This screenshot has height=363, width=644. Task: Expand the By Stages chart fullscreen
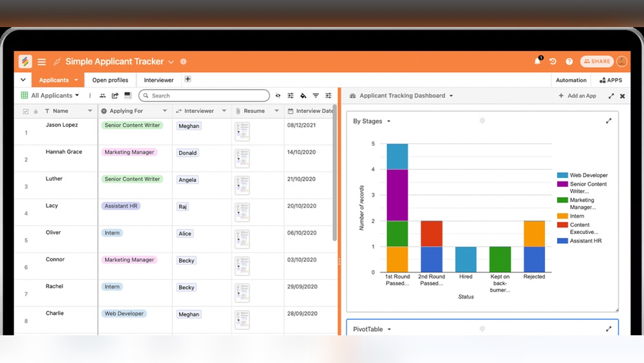[609, 121]
